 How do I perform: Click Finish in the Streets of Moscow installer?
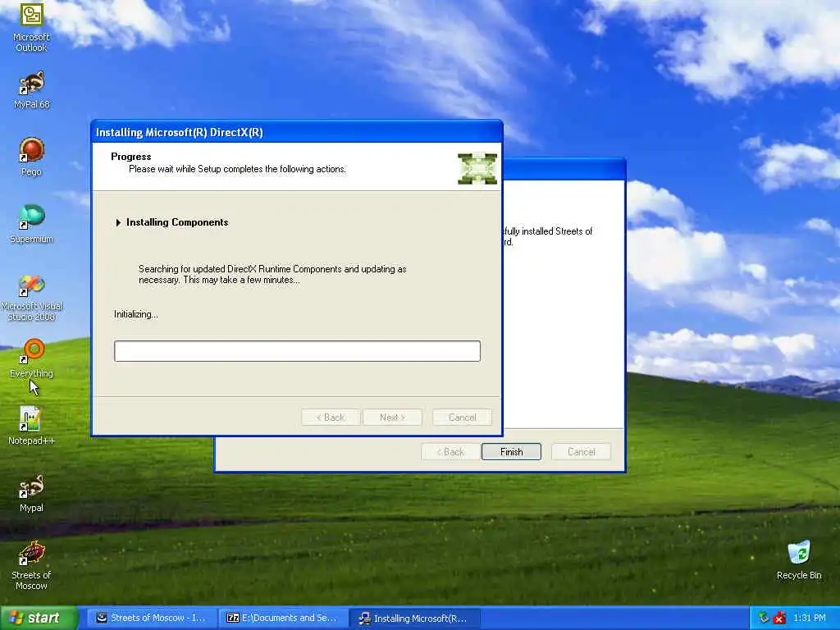tap(511, 452)
